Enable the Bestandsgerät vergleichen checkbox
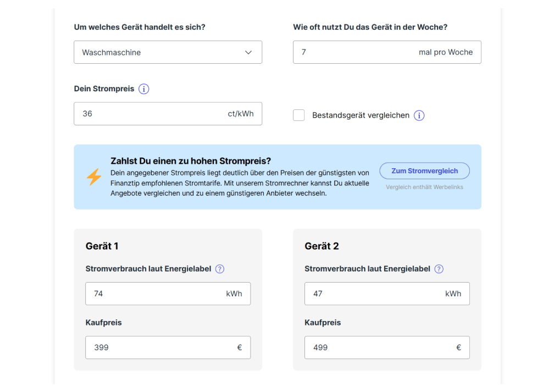The width and height of the screenshot is (554, 392). [298, 115]
